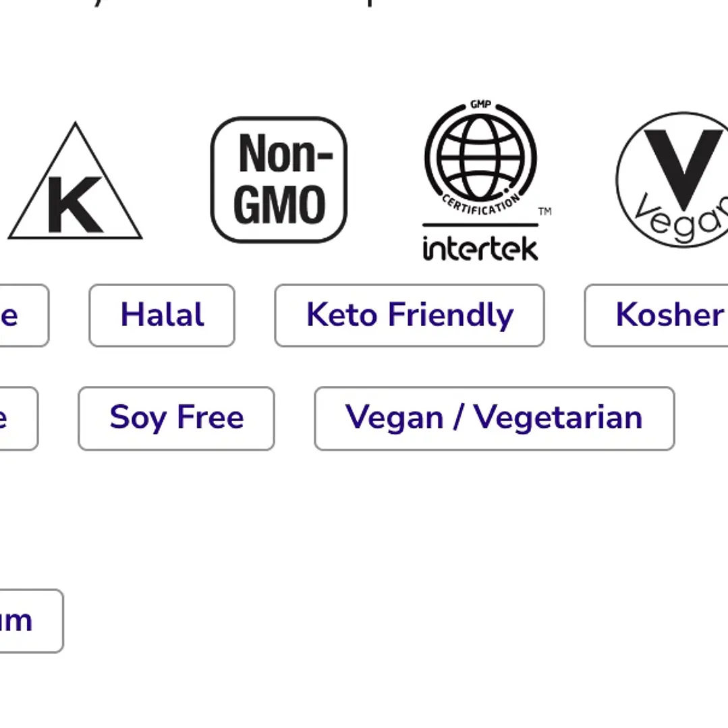
Task: Click the horizontal line above intertek
Action: click(x=480, y=225)
